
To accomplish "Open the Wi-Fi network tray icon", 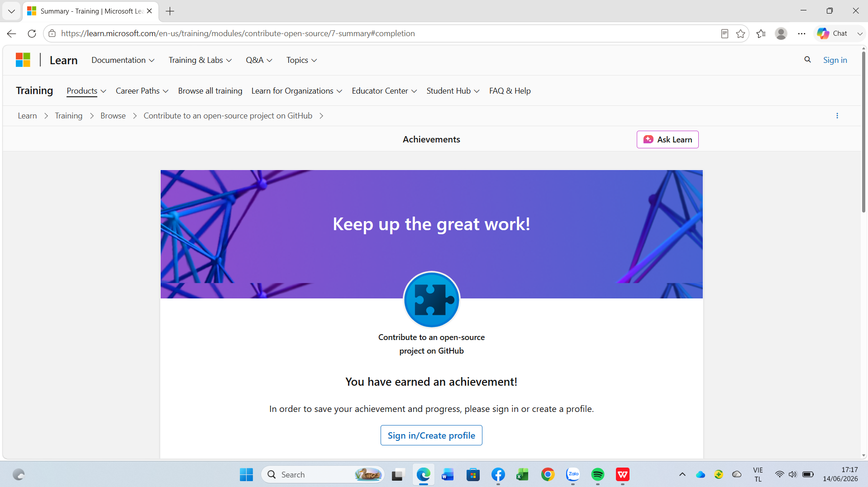I will coord(779,474).
